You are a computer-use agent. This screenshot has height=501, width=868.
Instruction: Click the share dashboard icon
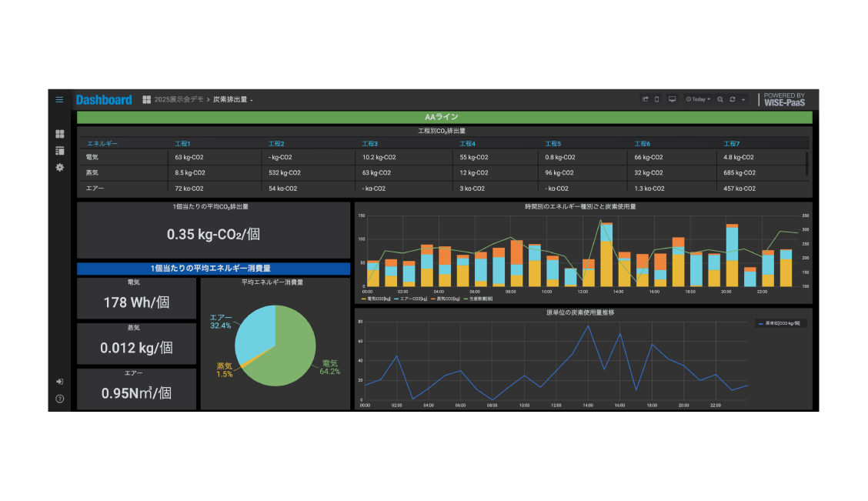tap(645, 99)
